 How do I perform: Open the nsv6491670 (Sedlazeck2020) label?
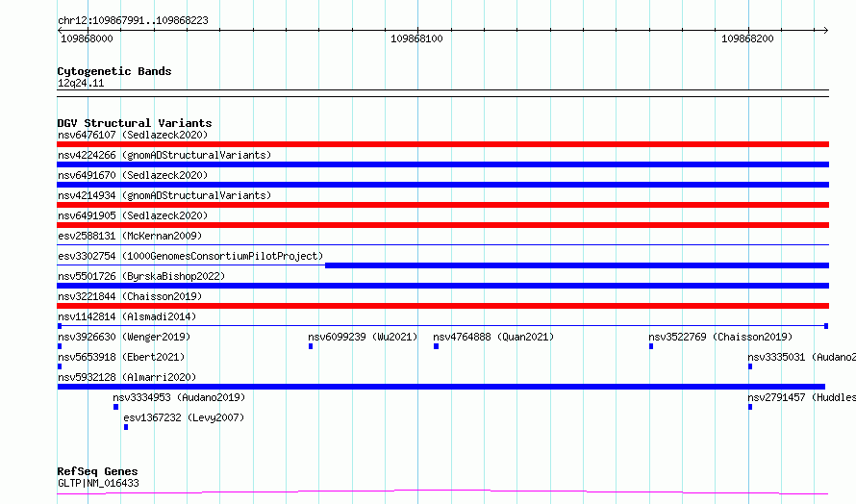point(133,175)
